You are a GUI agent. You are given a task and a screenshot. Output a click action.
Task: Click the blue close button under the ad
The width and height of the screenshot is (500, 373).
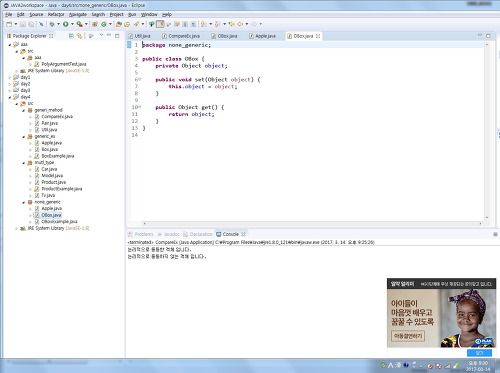tap(479, 352)
